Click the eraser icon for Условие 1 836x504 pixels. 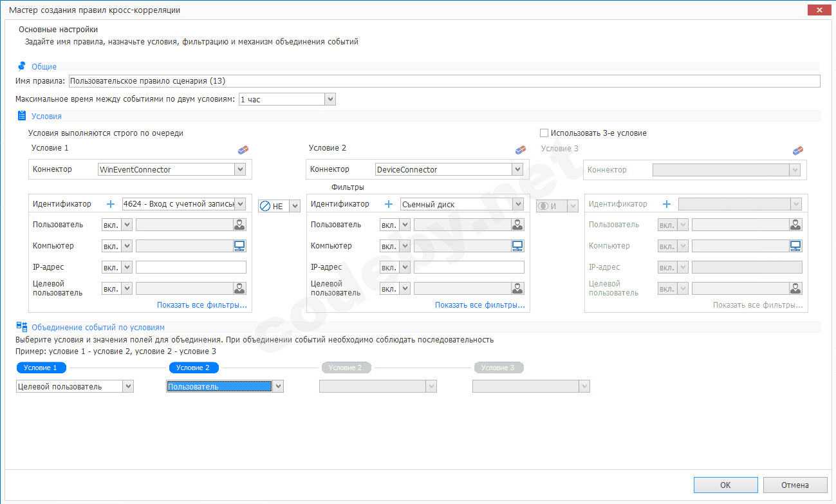[243, 150]
